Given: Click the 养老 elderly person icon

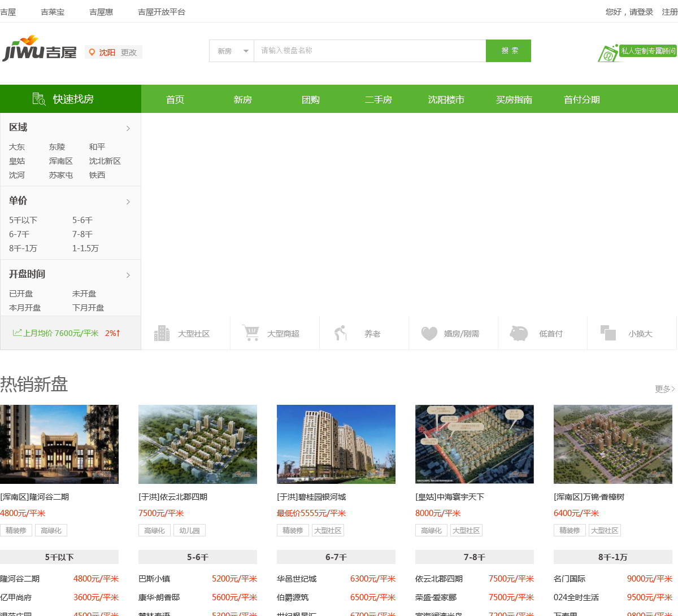Looking at the screenshot, I should (340, 333).
